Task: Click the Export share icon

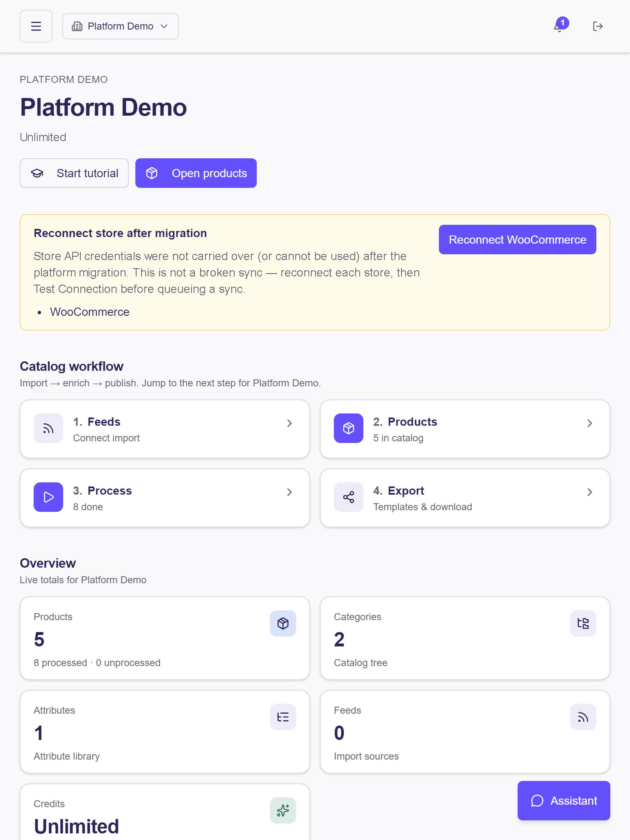Action: coord(349,497)
